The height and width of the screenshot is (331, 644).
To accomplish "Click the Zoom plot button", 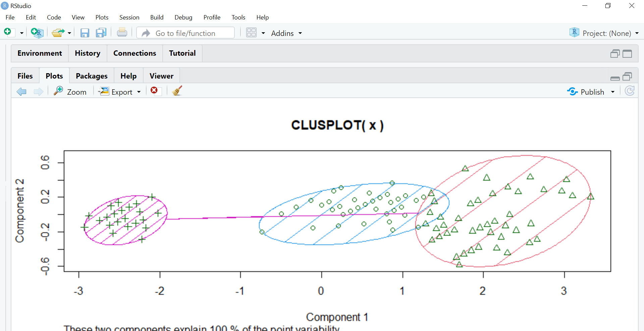I will [70, 91].
